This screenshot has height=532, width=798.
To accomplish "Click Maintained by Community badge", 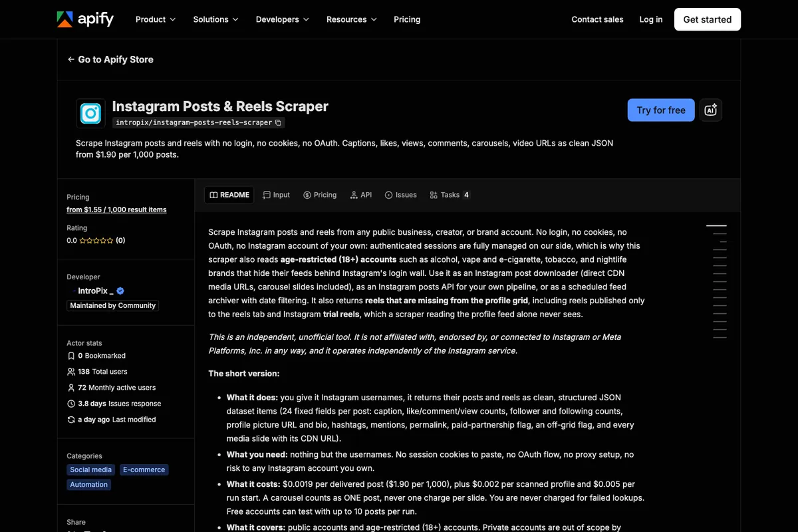I will click(x=113, y=305).
